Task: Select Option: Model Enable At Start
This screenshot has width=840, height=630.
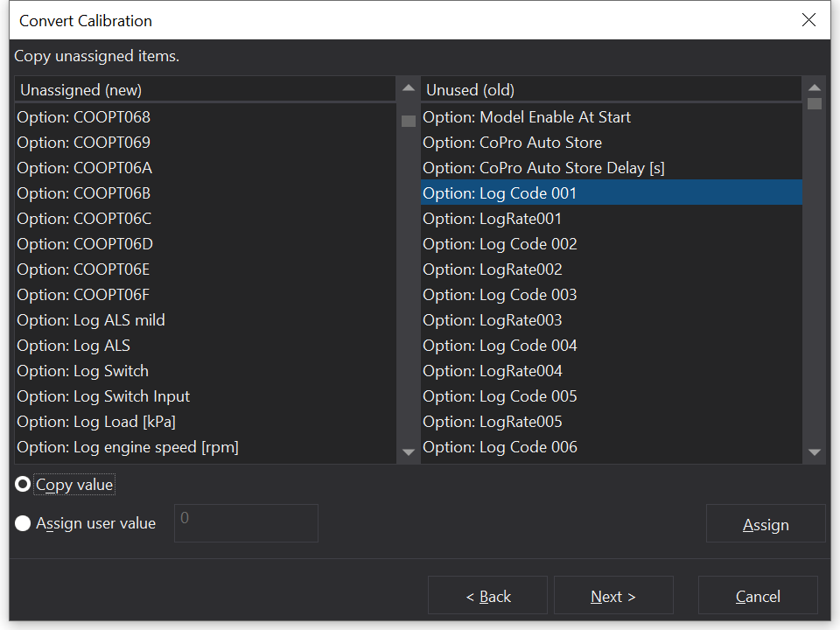Action: [527, 117]
